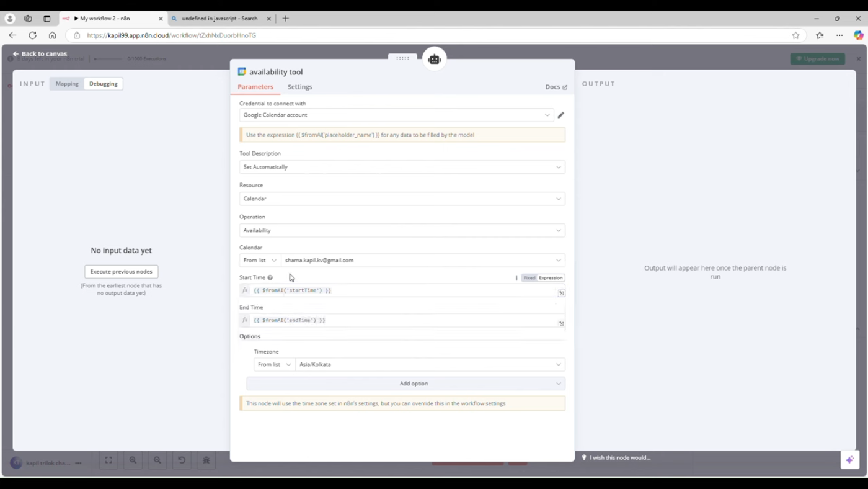Expand the Add option dropdown
The height and width of the screenshot is (489, 868).
tap(406, 384)
